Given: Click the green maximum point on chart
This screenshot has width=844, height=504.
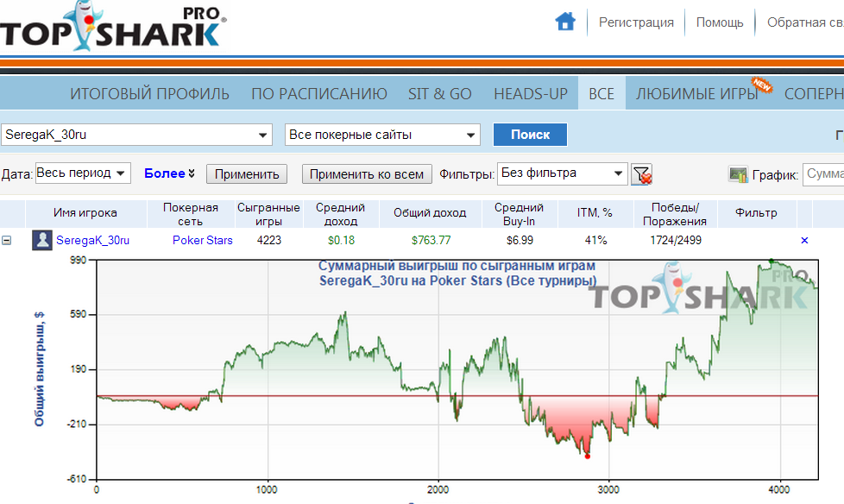Looking at the screenshot, I should (771, 261).
